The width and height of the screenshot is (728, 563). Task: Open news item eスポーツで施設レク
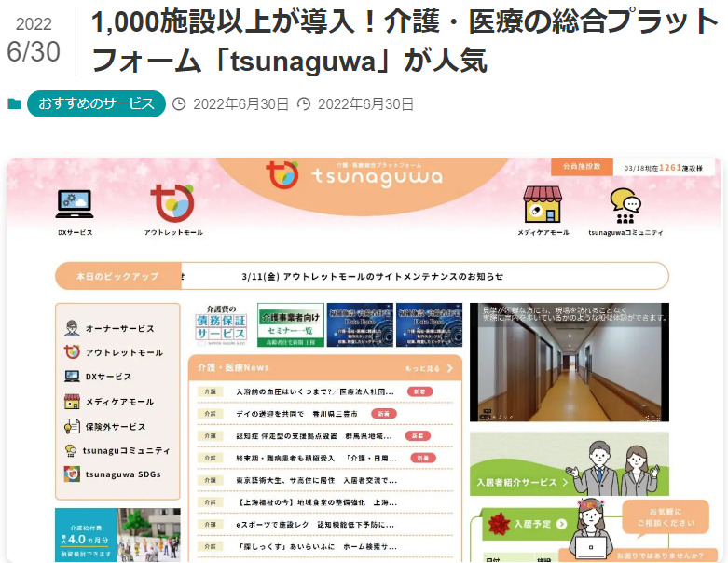click(315, 525)
